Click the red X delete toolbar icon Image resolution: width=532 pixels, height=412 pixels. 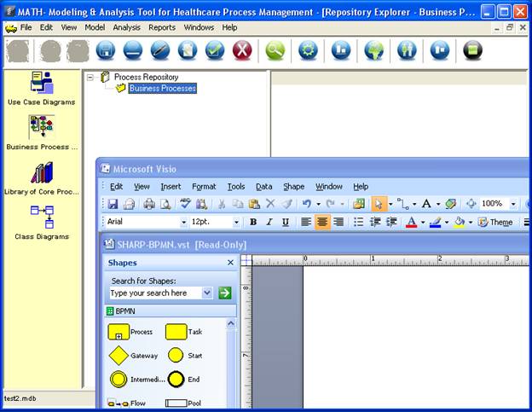coord(243,50)
